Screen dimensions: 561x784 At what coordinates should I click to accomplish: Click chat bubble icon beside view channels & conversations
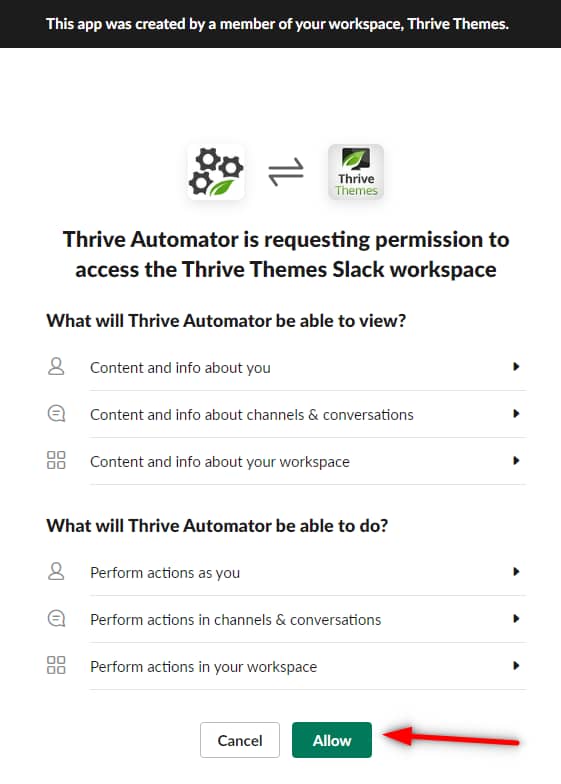pos(56,414)
